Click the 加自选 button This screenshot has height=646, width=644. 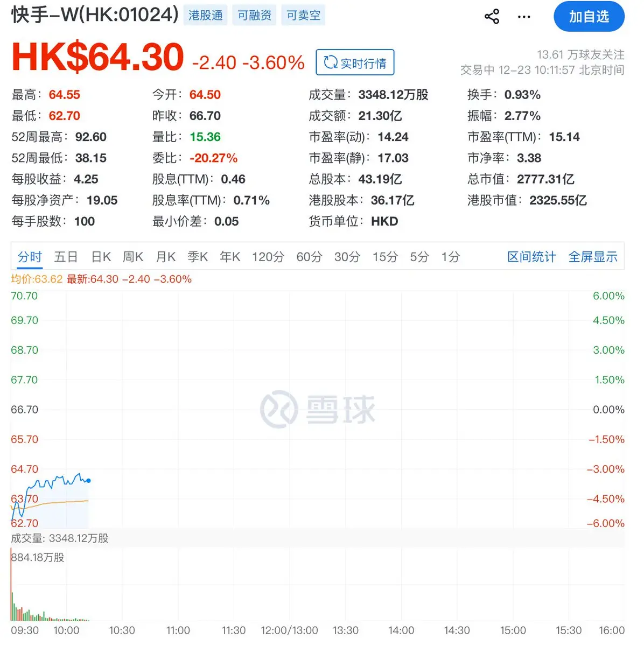pyautogui.click(x=589, y=17)
